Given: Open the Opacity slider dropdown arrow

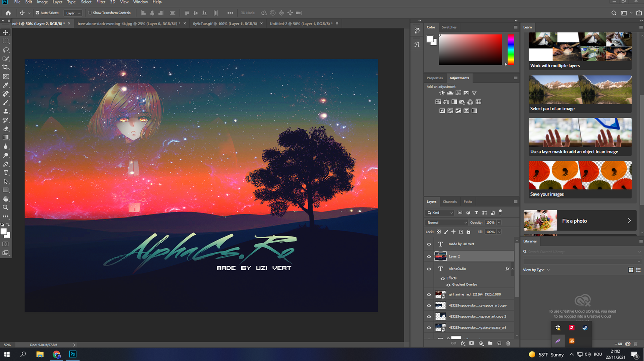Looking at the screenshot, I should (x=499, y=222).
